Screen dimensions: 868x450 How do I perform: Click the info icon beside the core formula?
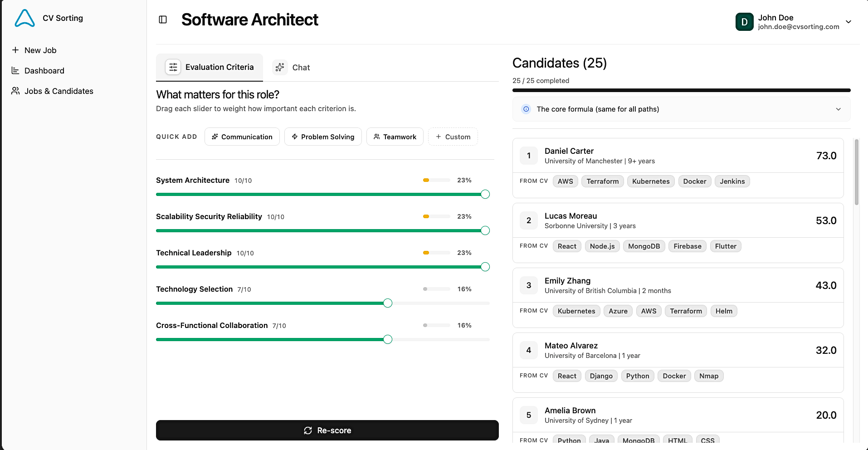click(526, 109)
